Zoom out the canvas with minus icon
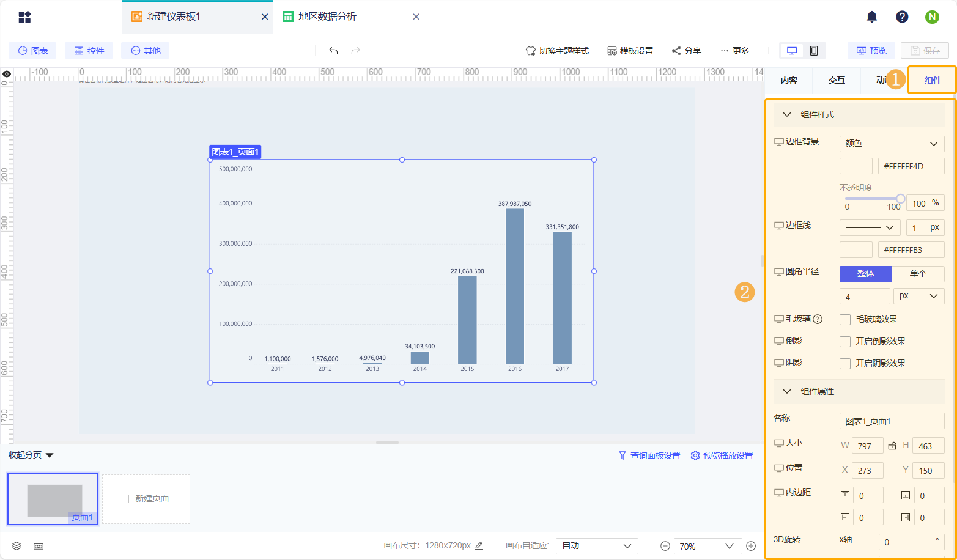 pyautogui.click(x=665, y=546)
